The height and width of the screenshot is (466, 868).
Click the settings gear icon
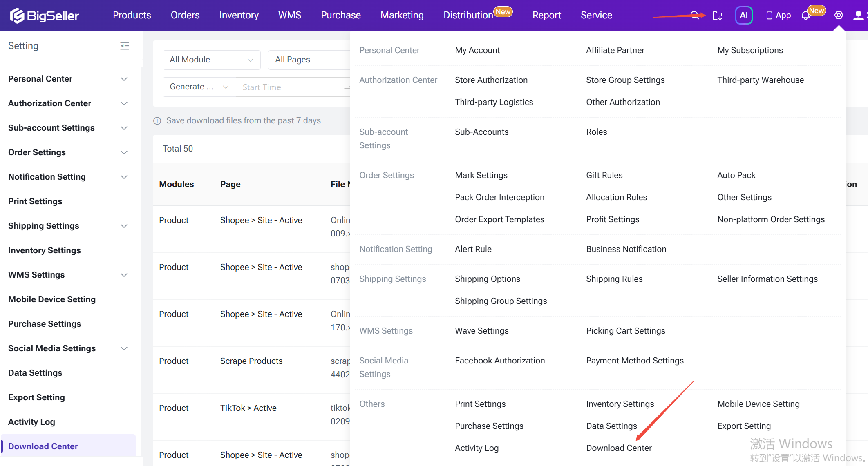tap(839, 16)
